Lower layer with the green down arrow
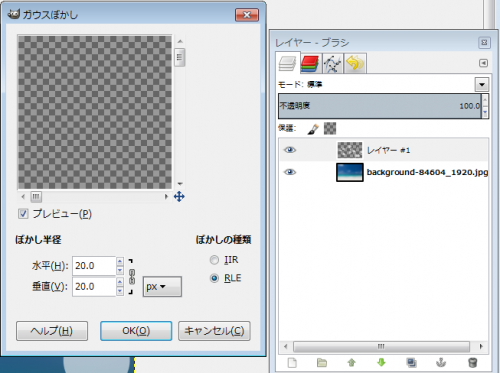The height and width of the screenshot is (373, 500). coord(381,363)
